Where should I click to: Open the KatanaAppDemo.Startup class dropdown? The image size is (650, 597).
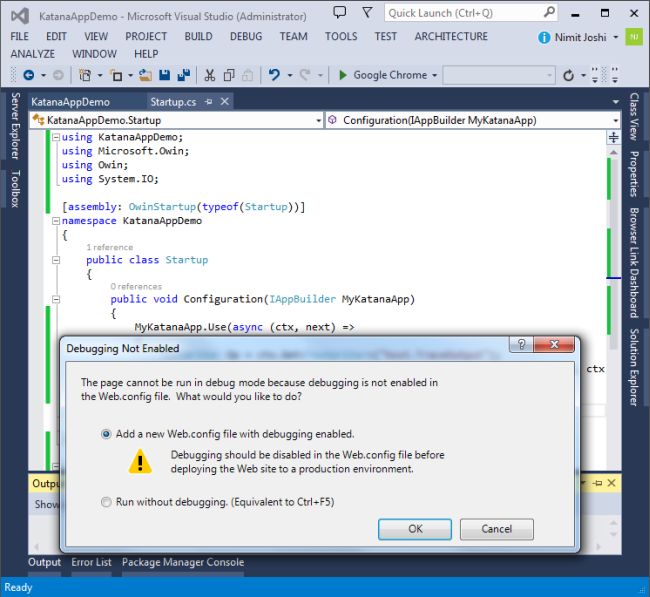click(318, 121)
